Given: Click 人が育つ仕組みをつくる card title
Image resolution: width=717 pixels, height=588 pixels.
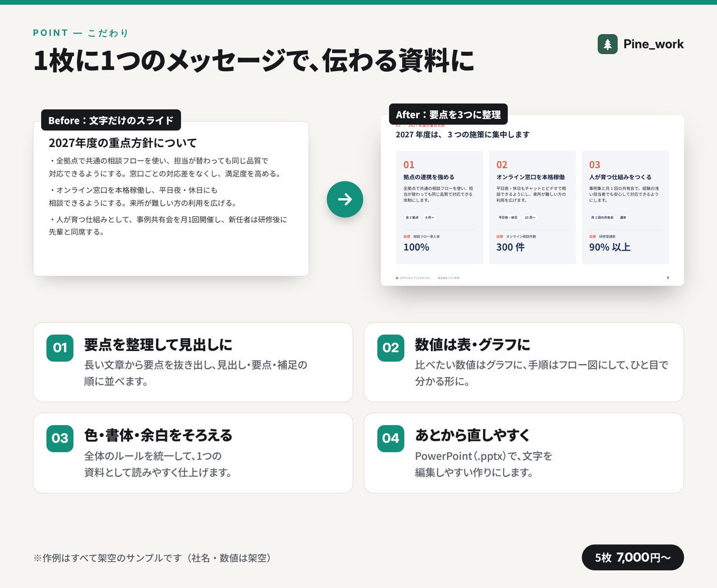Looking at the screenshot, I should [620, 177].
